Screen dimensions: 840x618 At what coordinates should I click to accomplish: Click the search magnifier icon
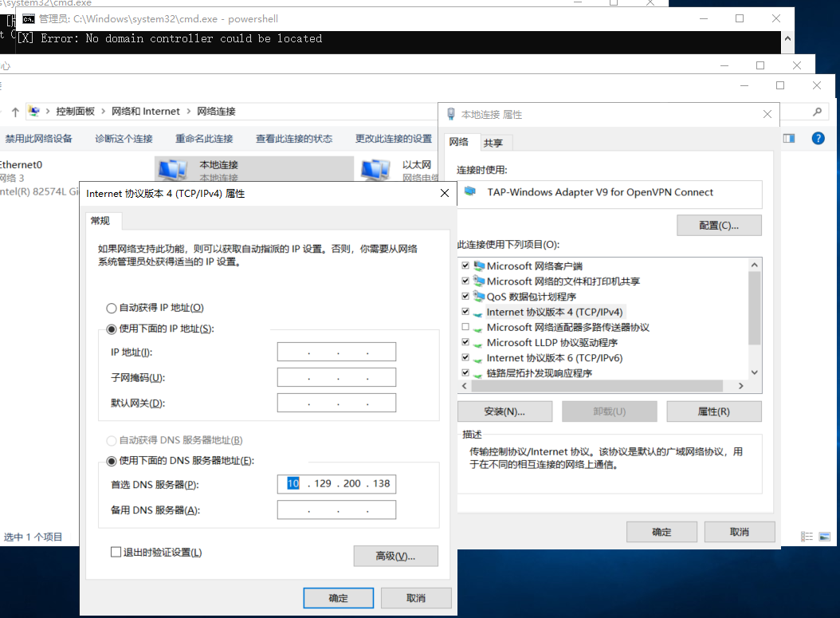[x=818, y=112]
